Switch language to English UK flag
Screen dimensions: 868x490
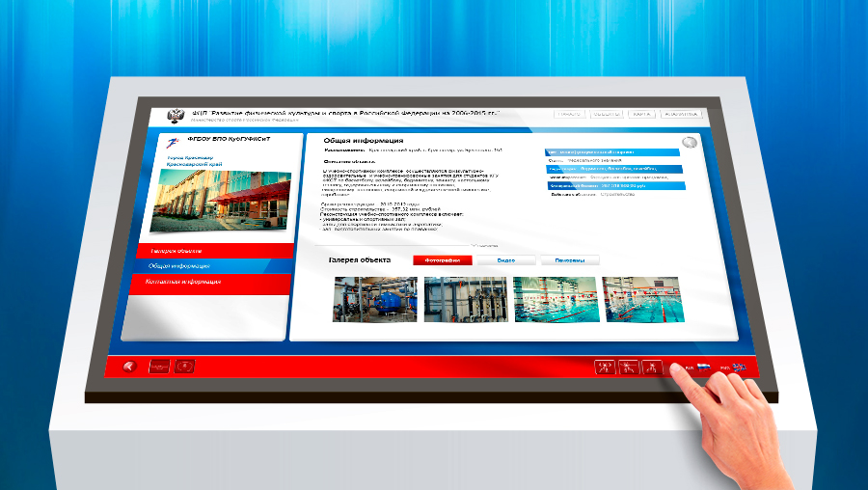click(739, 367)
